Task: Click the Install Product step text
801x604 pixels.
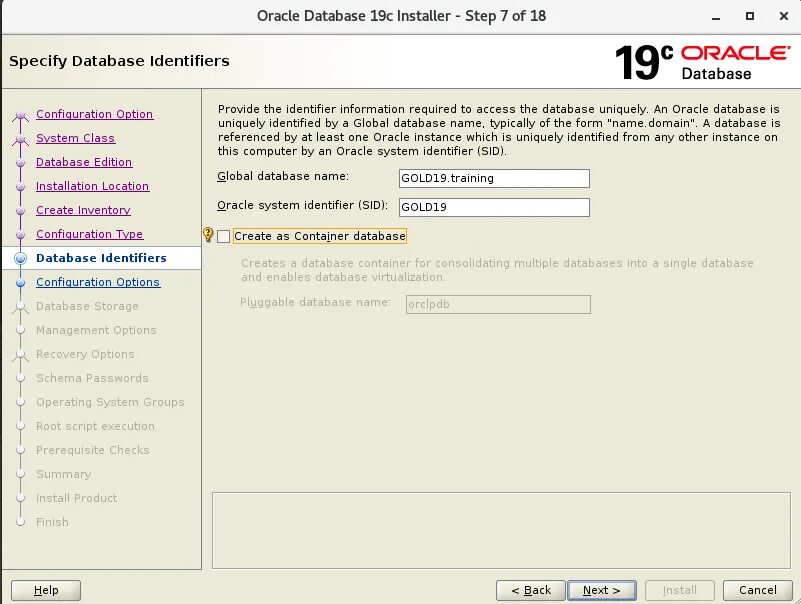Action: click(77, 498)
